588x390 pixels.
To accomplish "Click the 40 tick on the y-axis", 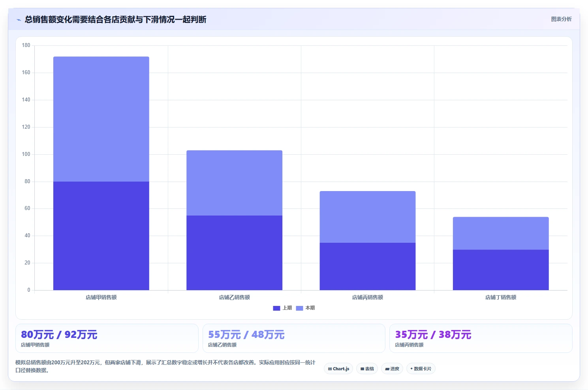I will point(27,236).
